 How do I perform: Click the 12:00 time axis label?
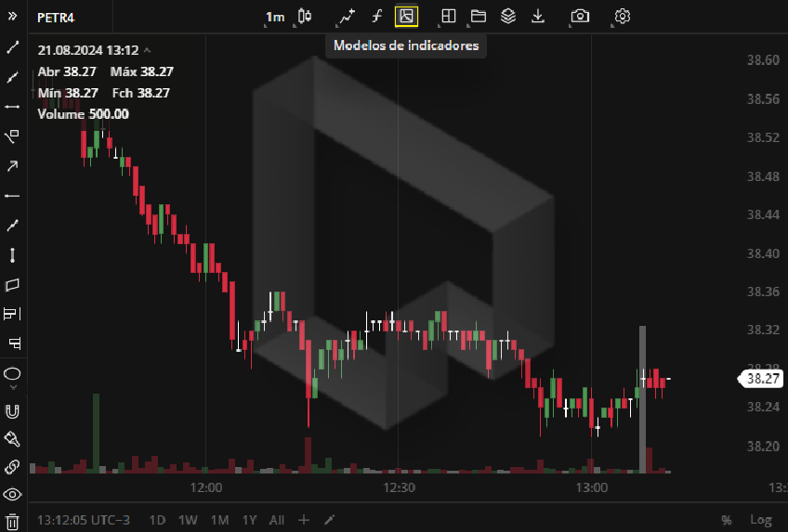[206, 487]
